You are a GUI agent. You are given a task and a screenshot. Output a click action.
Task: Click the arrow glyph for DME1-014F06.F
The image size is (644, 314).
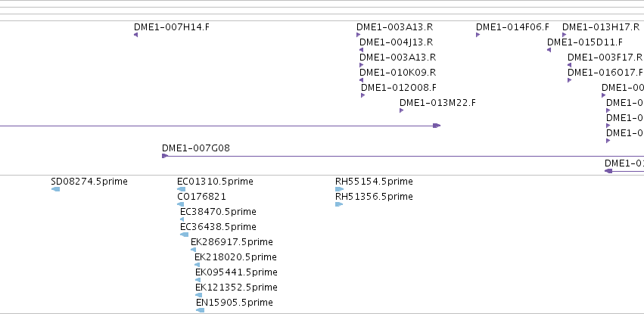[478, 35]
